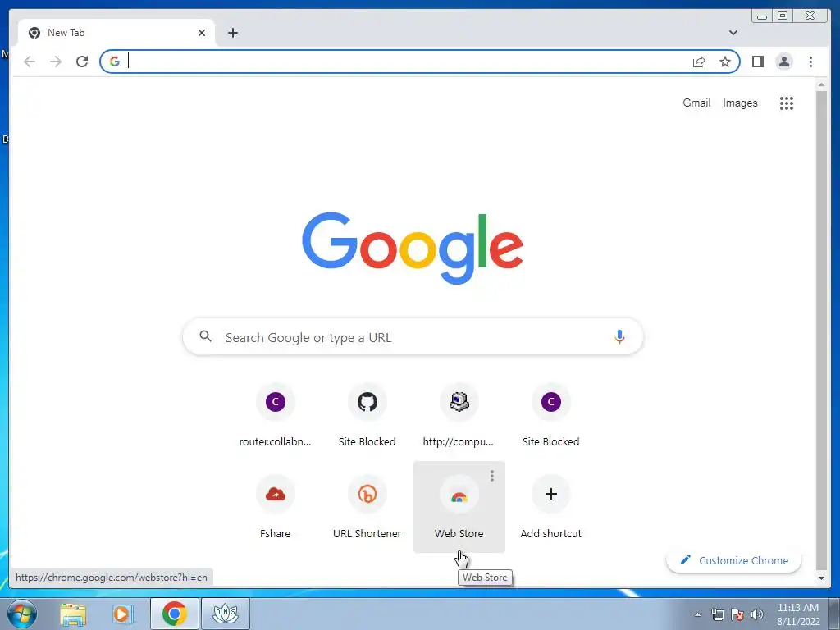Open a new tab with the plus button
Image resolution: width=840 pixels, height=630 pixels.
coord(232,33)
